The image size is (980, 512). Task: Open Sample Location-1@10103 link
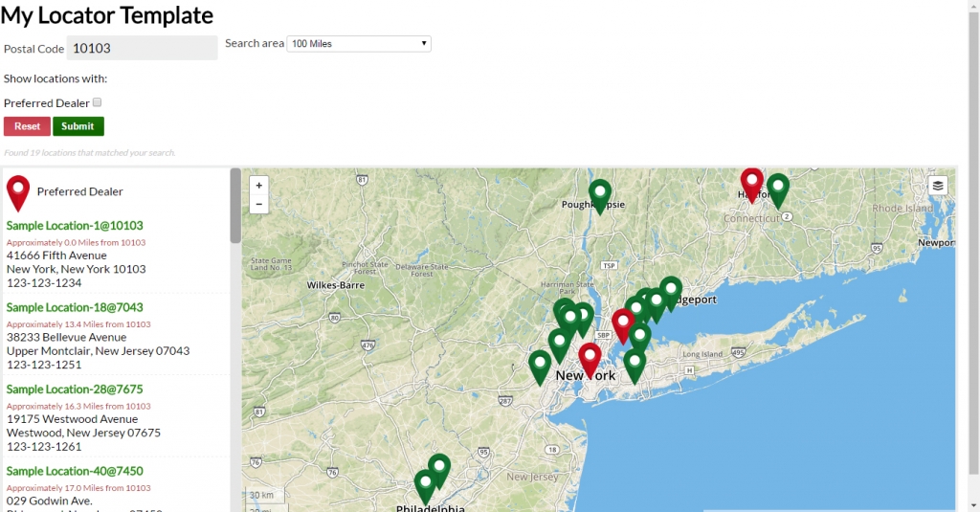[75, 226]
